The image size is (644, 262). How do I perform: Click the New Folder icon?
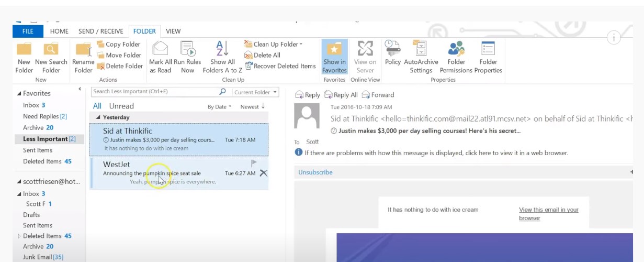click(24, 50)
